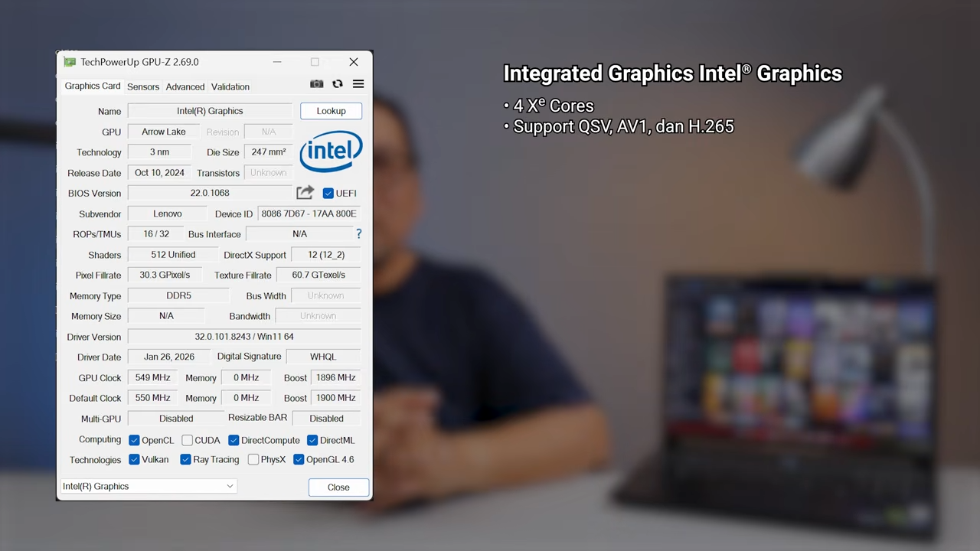Click the Multi-GPU field showing Disabled
Image resolution: width=980 pixels, height=551 pixels.
[x=176, y=419]
